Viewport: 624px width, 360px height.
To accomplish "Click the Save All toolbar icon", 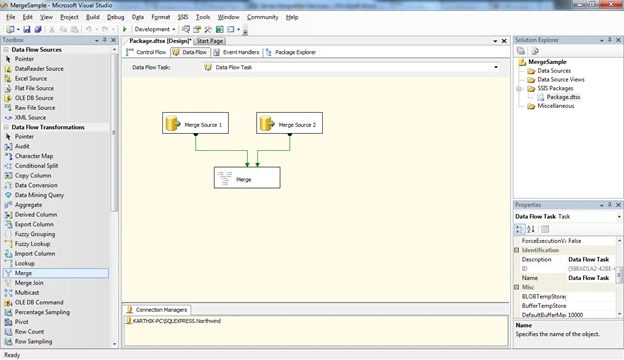I will click(38, 29).
